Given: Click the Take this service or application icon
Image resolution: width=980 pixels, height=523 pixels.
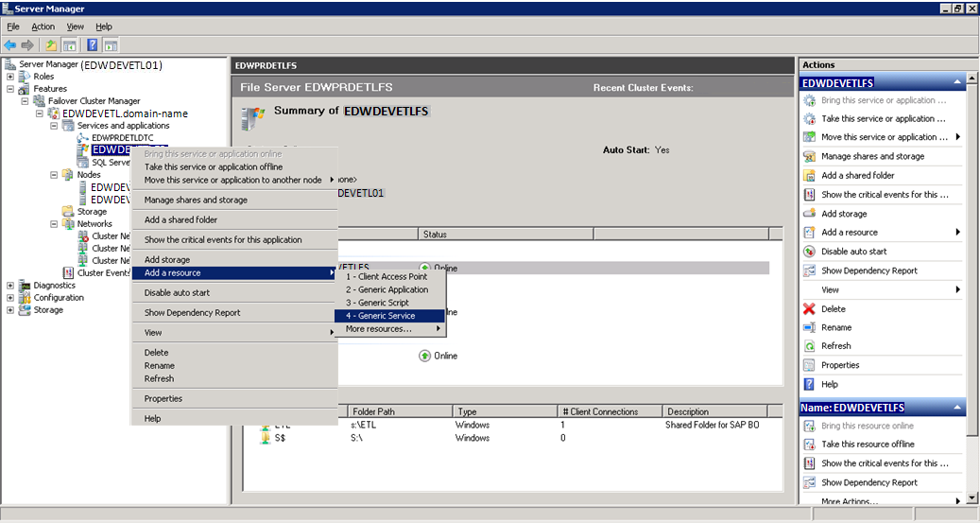Looking at the screenshot, I should pyautogui.click(x=809, y=118).
